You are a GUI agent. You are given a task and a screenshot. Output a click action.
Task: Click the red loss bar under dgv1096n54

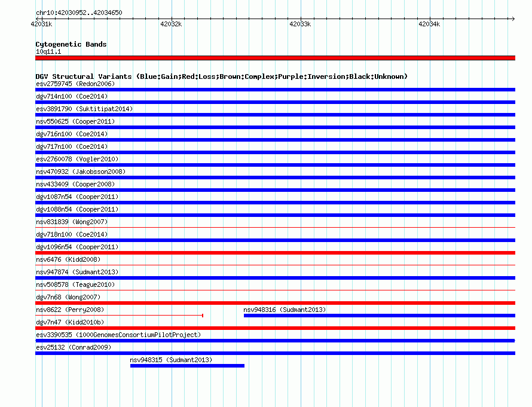275,253
